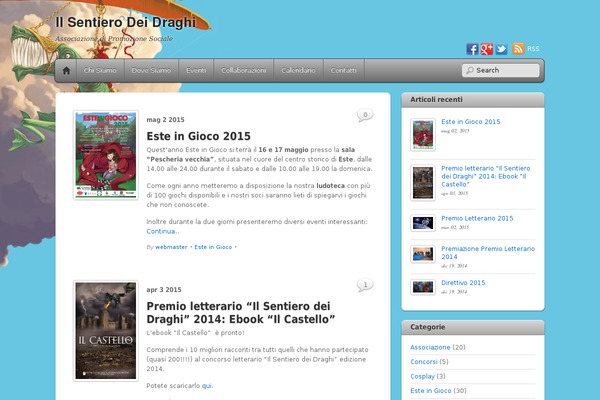The height and width of the screenshot is (400, 600).
Task: Open the Calendario menu item
Action: click(298, 70)
